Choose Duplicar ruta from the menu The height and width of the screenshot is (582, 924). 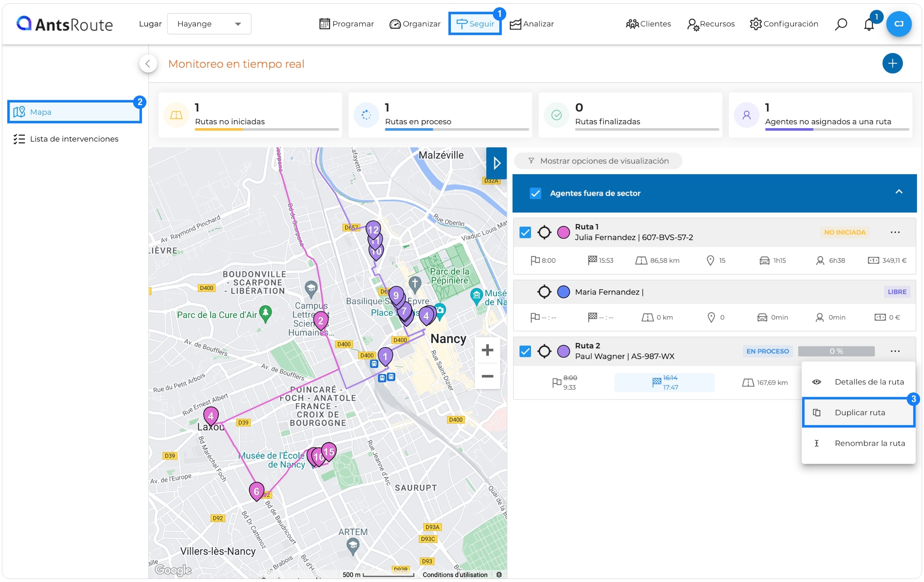tap(858, 413)
